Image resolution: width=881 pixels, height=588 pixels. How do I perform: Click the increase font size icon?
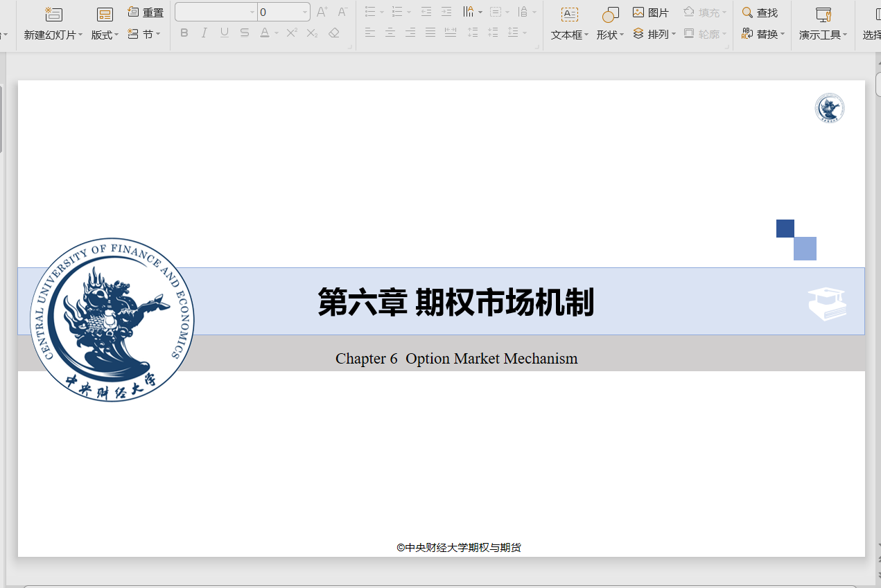322,12
